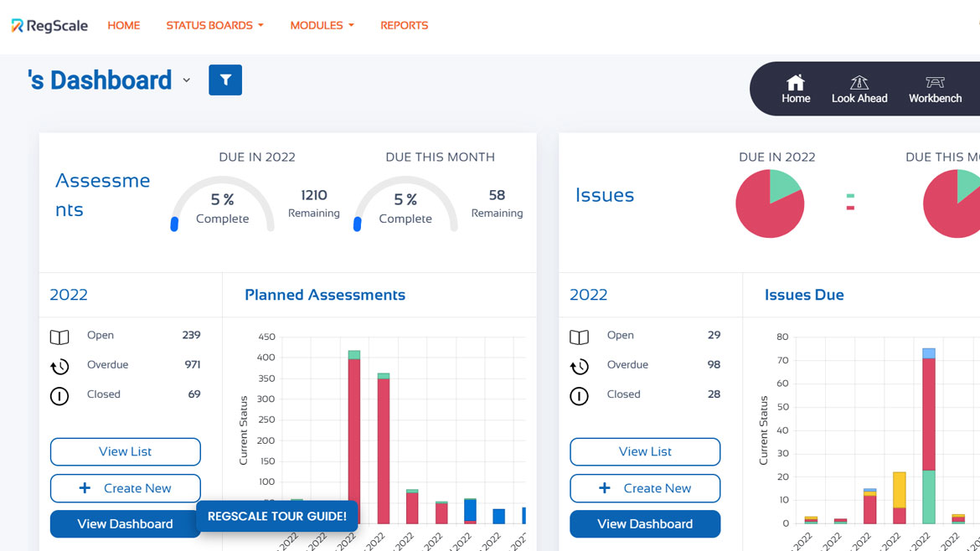This screenshot has height=551, width=980.
Task: Go to Home via house icon
Action: [x=796, y=82]
